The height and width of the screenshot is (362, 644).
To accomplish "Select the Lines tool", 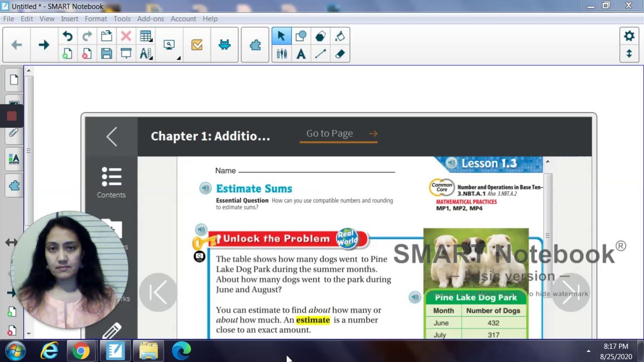I will pos(320,54).
